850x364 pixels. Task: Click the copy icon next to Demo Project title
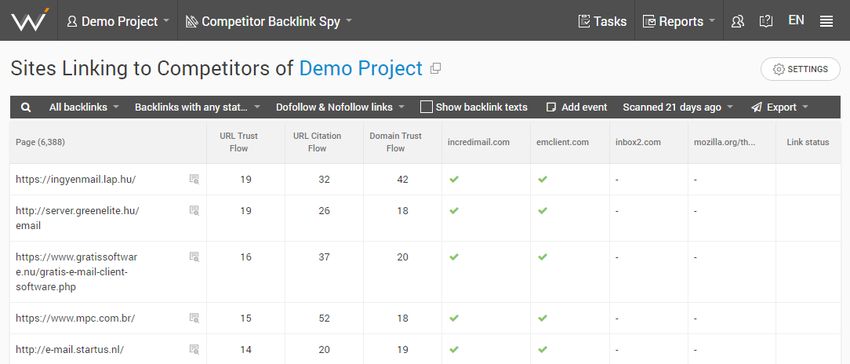click(435, 68)
